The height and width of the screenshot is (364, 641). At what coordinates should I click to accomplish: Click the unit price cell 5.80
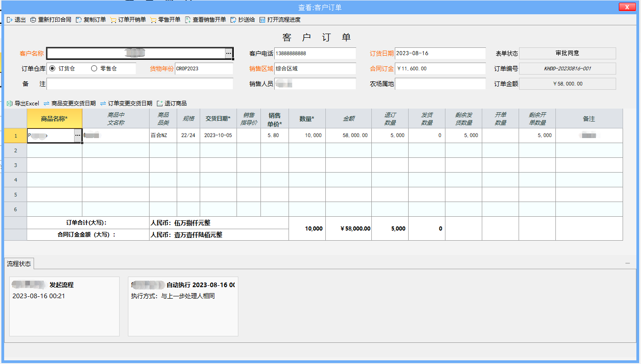[x=275, y=136]
